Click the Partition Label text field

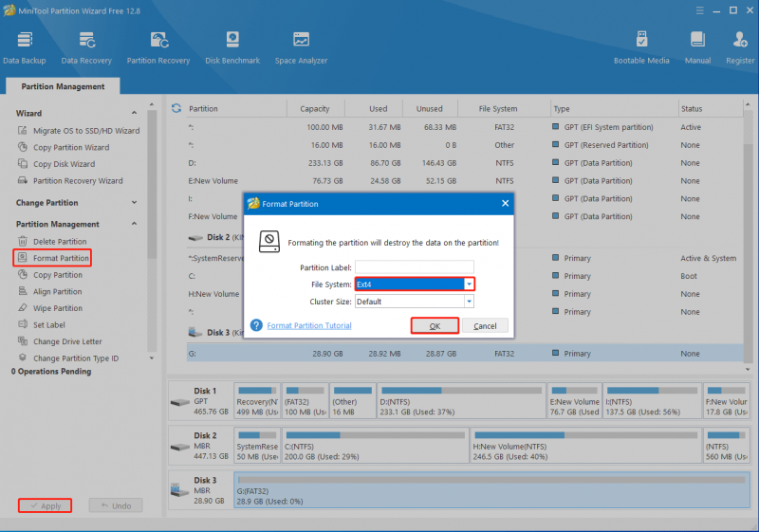pos(415,267)
